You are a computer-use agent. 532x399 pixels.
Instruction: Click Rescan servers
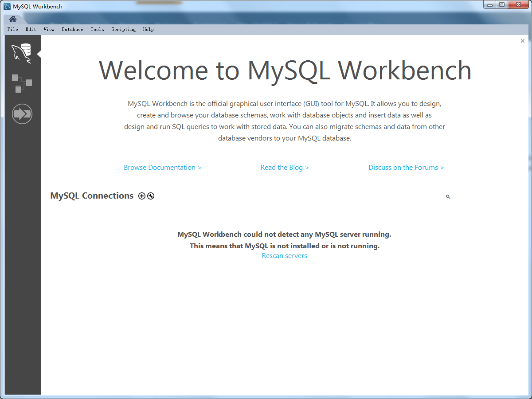point(284,255)
